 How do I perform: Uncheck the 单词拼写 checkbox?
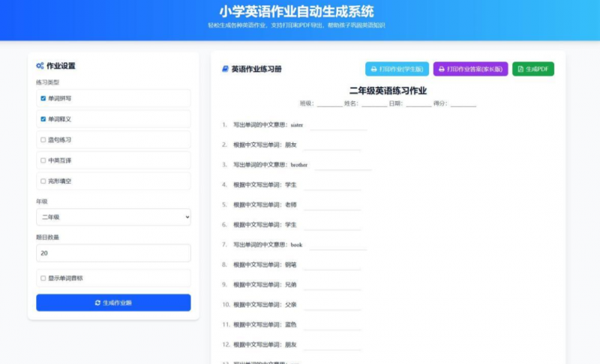click(43, 98)
